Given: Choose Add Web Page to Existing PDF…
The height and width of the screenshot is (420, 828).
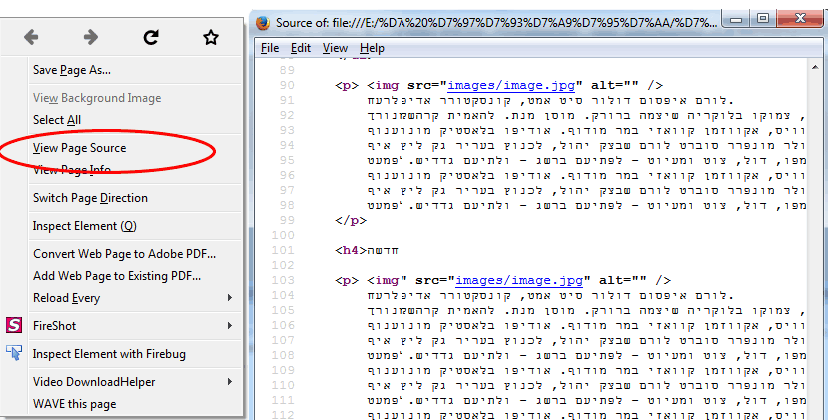Looking at the screenshot, I should 117,276.
